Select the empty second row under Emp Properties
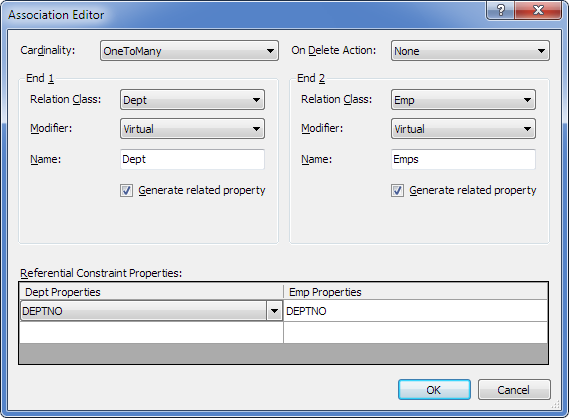This screenshot has width=569, height=418. click(415, 333)
